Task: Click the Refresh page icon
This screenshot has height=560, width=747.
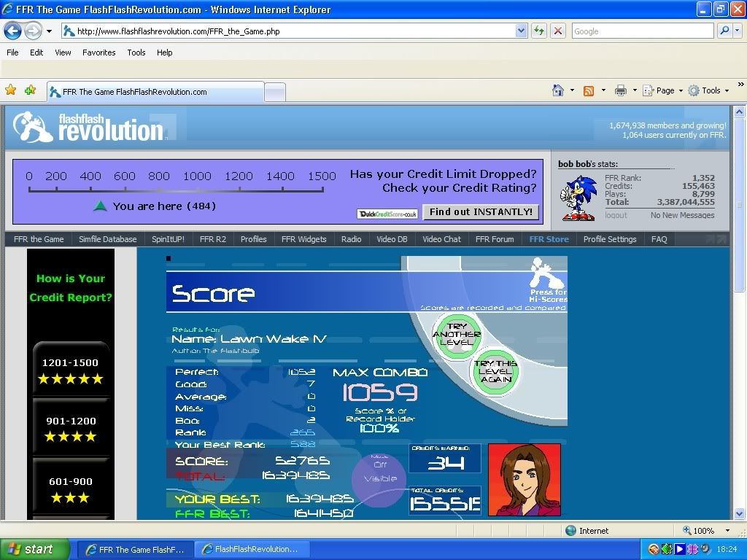Action: point(539,31)
